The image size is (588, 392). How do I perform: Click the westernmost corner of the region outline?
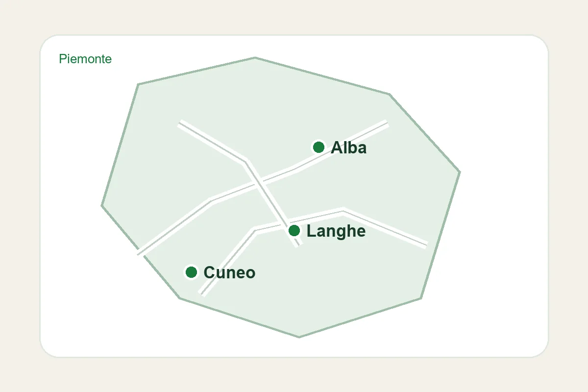point(102,205)
